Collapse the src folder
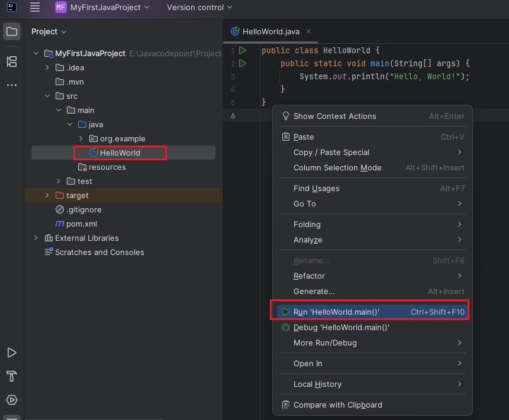Screen dimensions: 509x420 tap(47, 96)
